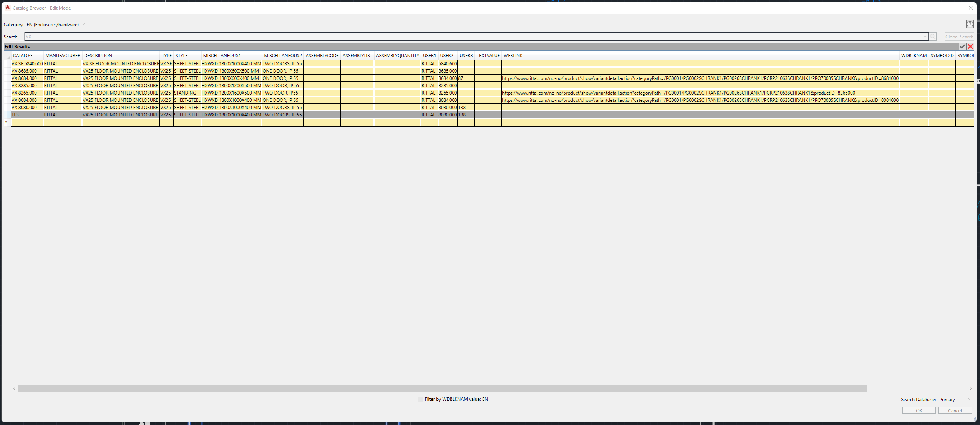Image resolution: width=980 pixels, height=425 pixels.
Task: Expand the search history dropdown arrow
Action: [x=925, y=37]
